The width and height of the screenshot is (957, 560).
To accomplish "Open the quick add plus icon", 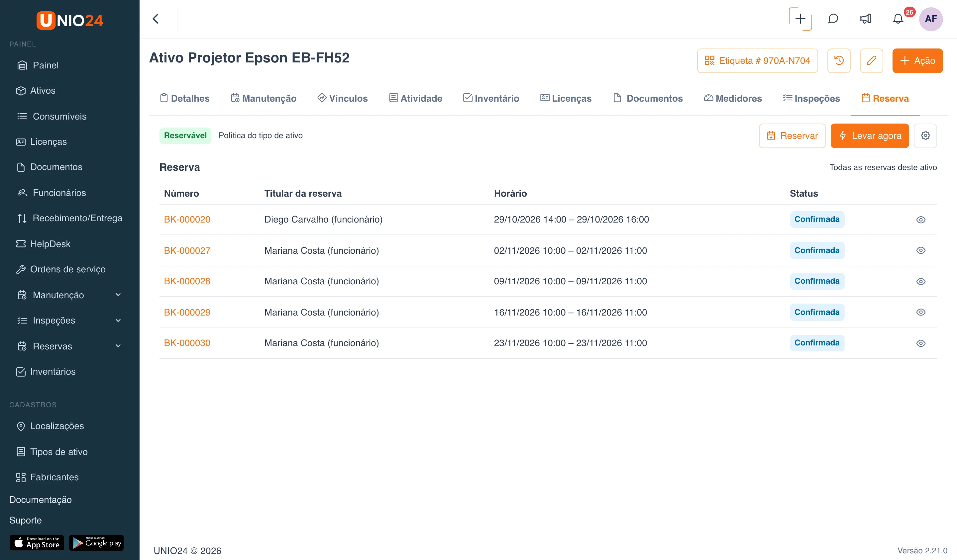I will 800,19.
